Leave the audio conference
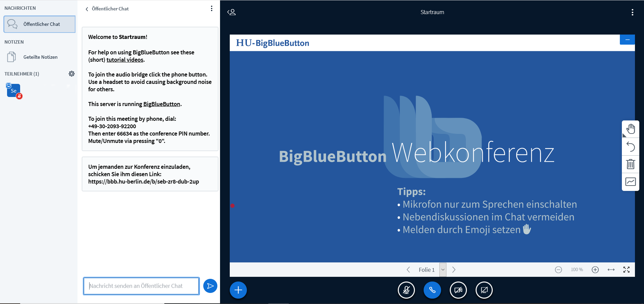 [432, 290]
